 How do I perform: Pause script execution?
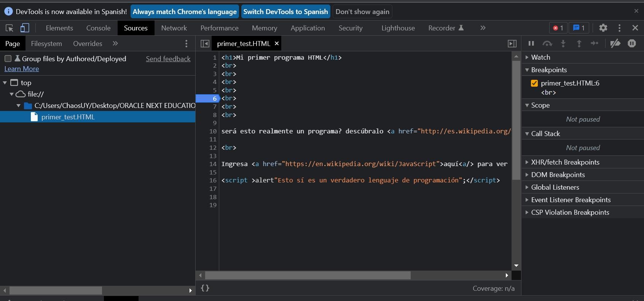(x=531, y=43)
